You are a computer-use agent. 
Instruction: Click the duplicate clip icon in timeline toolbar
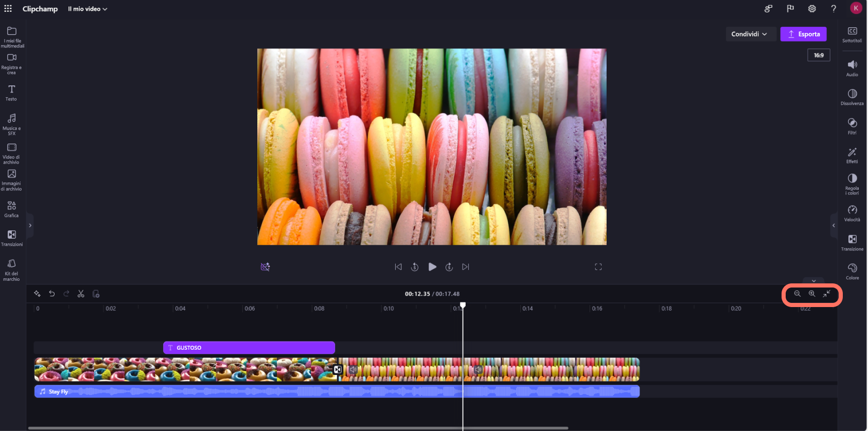tap(96, 294)
